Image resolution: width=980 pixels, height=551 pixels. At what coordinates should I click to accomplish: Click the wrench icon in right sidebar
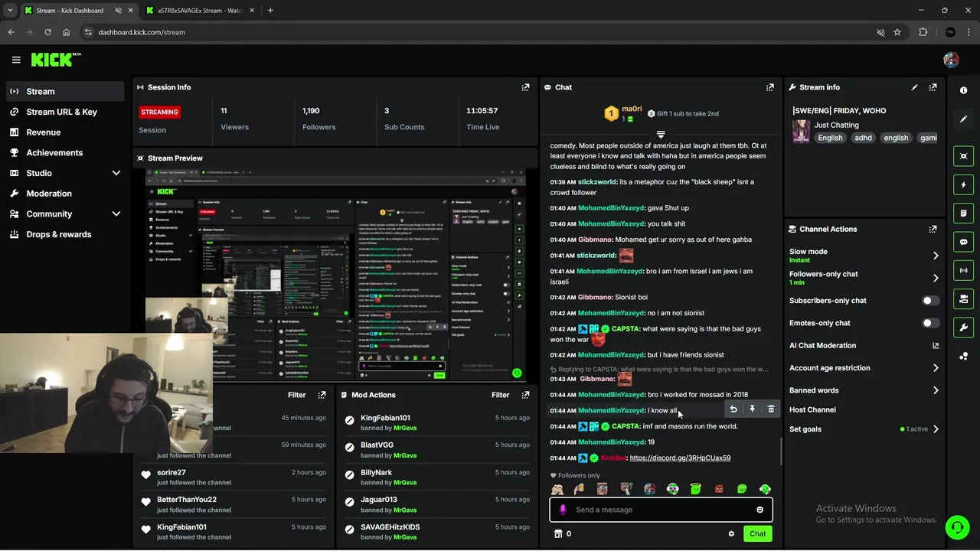[963, 328]
